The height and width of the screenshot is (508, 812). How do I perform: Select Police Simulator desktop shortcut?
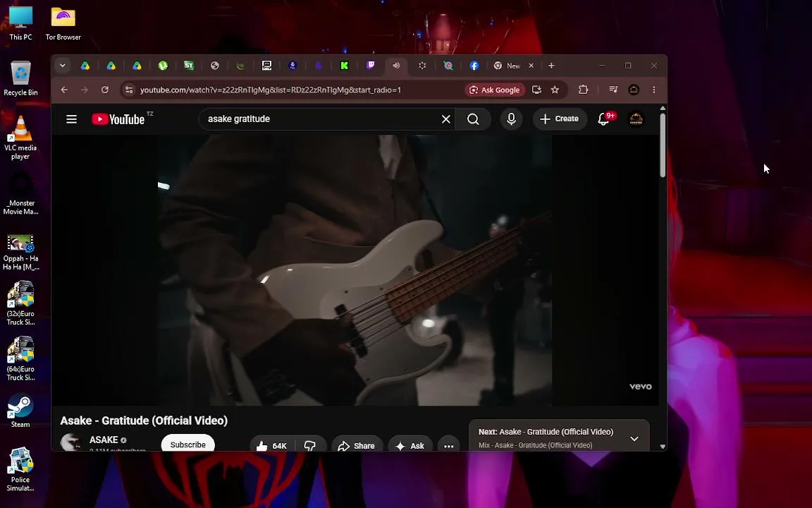tap(20, 469)
